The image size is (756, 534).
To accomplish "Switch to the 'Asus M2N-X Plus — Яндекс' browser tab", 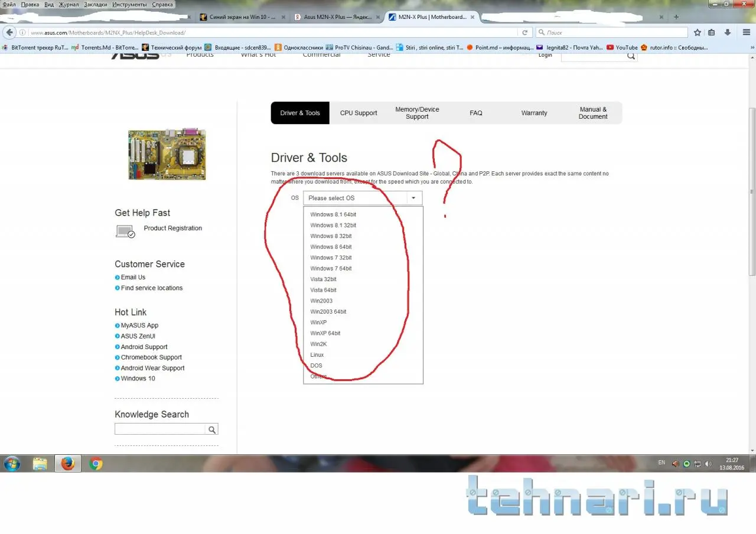I will click(x=337, y=17).
